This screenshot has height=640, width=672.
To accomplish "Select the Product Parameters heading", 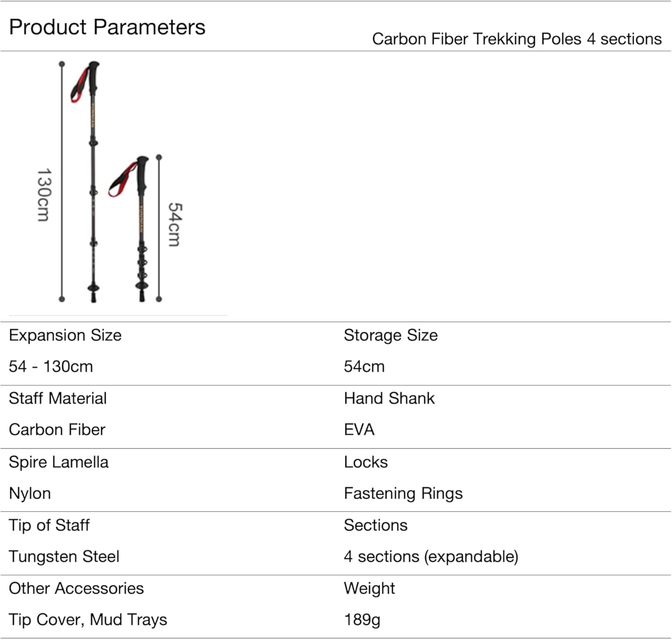I will 107,27.
